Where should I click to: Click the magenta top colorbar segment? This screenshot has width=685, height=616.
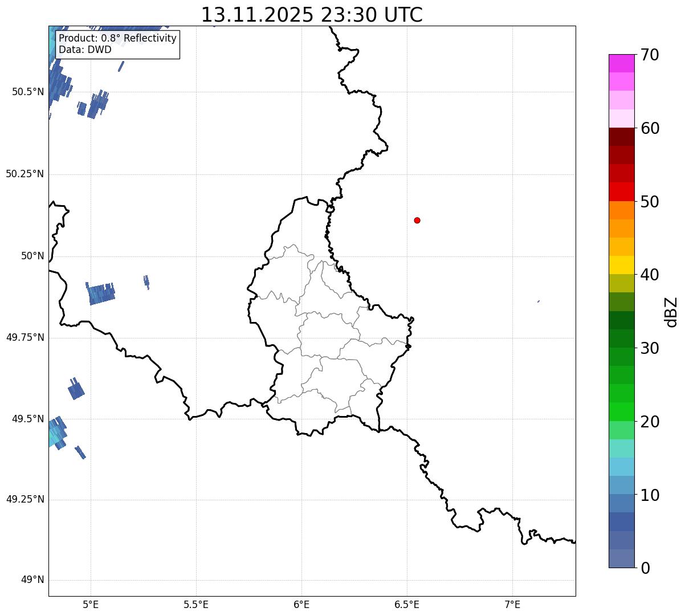[x=621, y=63]
